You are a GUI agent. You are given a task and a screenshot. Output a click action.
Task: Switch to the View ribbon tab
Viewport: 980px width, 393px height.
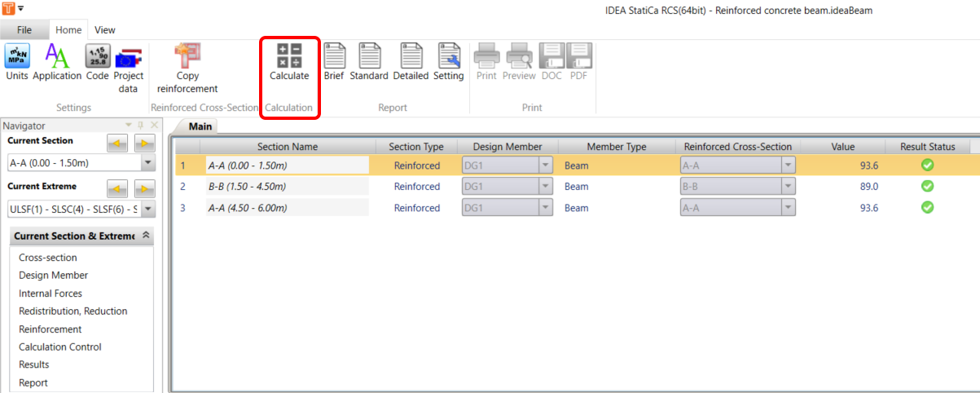(104, 30)
